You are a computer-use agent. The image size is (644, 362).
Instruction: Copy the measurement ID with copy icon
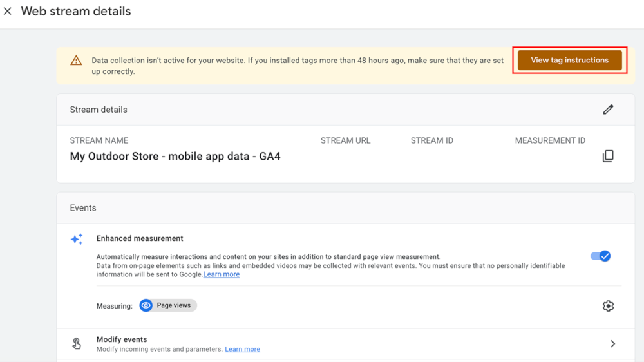pyautogui.click(x=609, y=156)
